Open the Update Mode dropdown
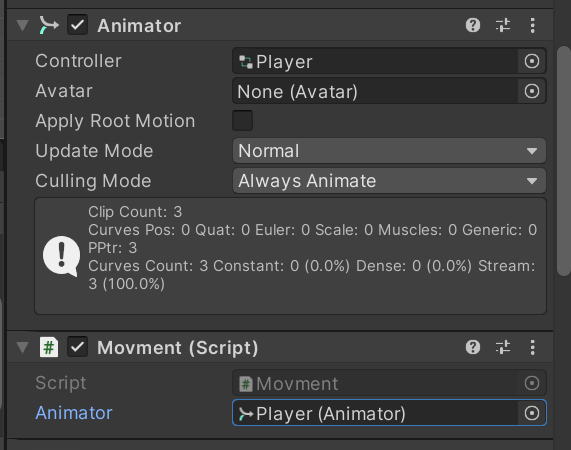 coord(389,151)
